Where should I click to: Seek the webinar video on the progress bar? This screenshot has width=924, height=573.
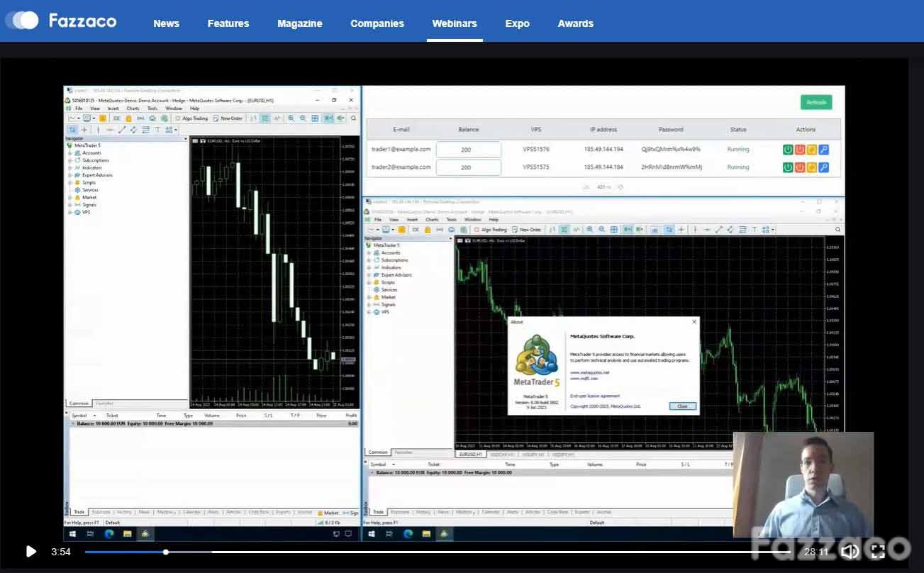coord(438,552)
